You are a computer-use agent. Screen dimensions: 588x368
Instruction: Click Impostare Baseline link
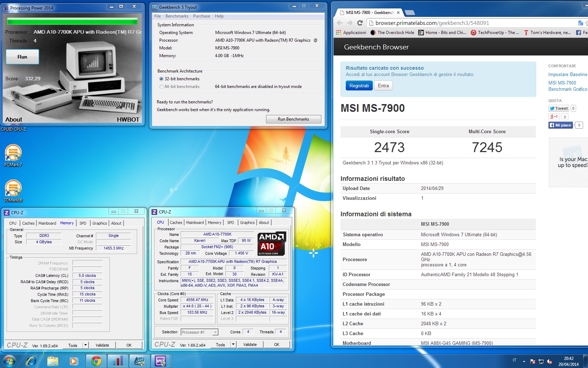pyautogui.click(x=568, y=74)
